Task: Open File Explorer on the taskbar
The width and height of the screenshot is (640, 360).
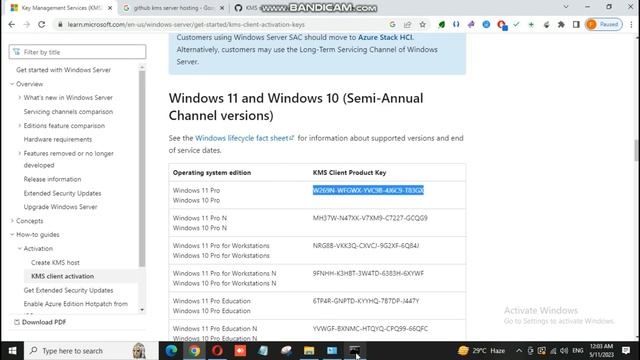Action: click(309, 351)
